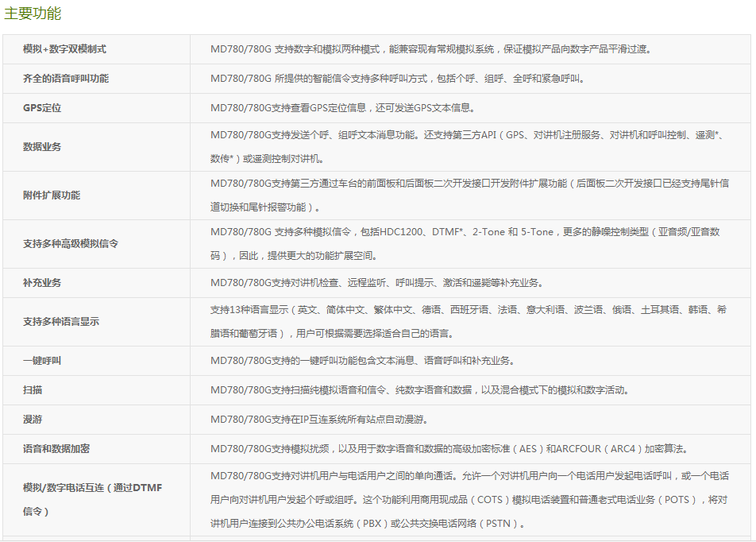Screen dimensions: 756x542
Task: Select the 齐全的语音呼叫功能 row label
Action: tap(66, 78)
